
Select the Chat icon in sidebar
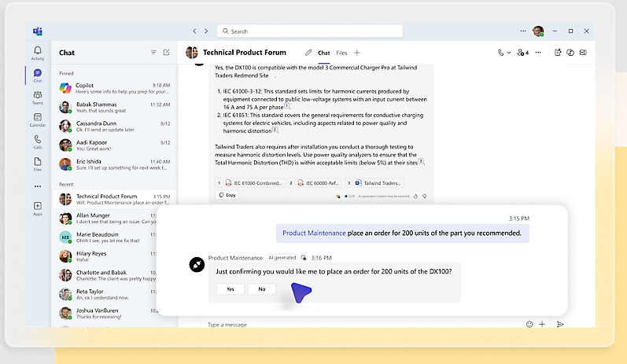[38, 75]
